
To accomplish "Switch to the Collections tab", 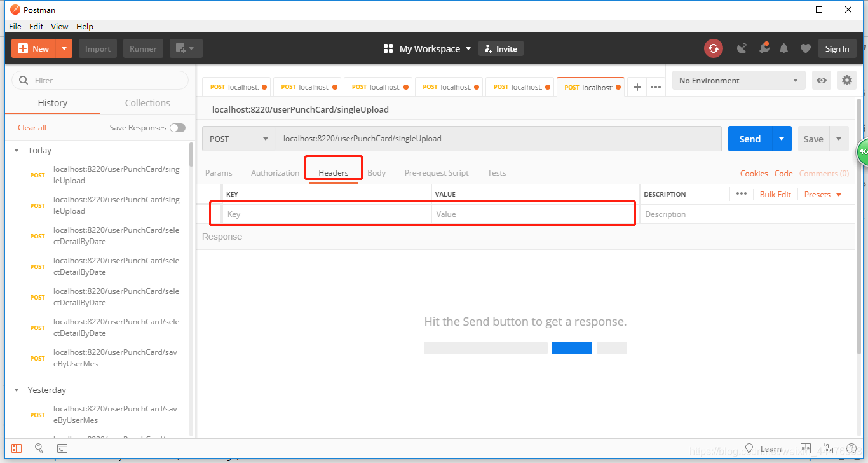I will coord(147,103).
